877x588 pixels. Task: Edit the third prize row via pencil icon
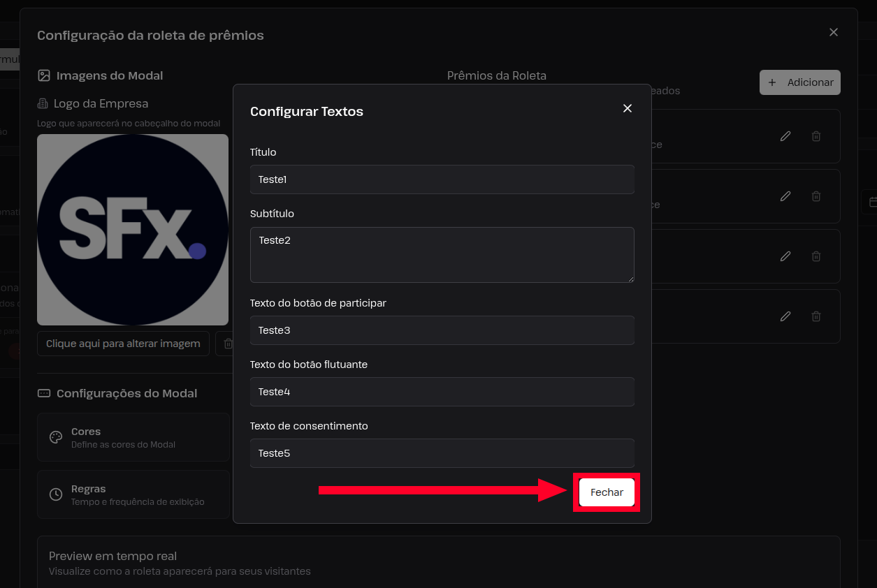click(x=785, y=256)
